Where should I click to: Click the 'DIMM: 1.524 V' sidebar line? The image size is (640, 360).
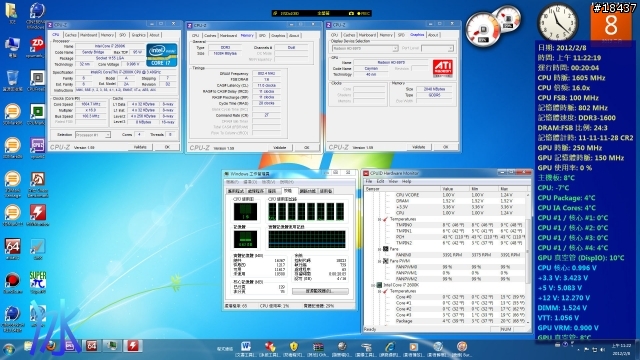pos(562,308)
